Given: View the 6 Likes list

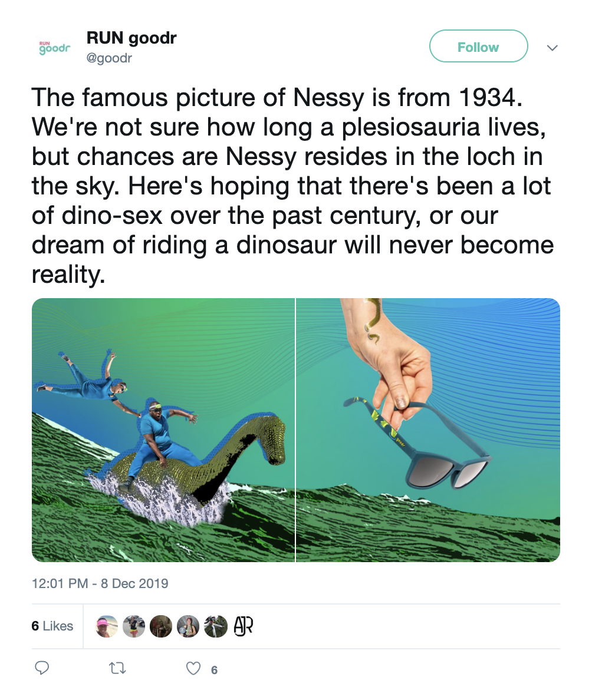Looking at the screenshot, I should (52, 626).
